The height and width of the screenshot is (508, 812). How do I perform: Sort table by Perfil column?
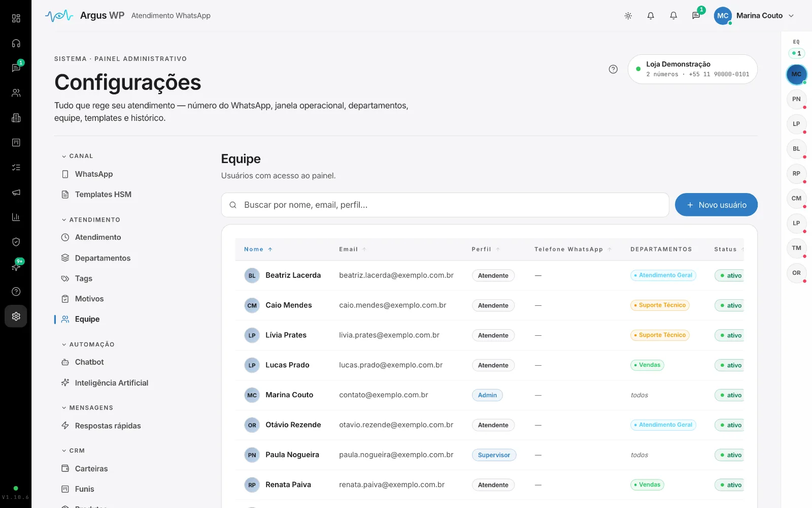click(486, 249)
